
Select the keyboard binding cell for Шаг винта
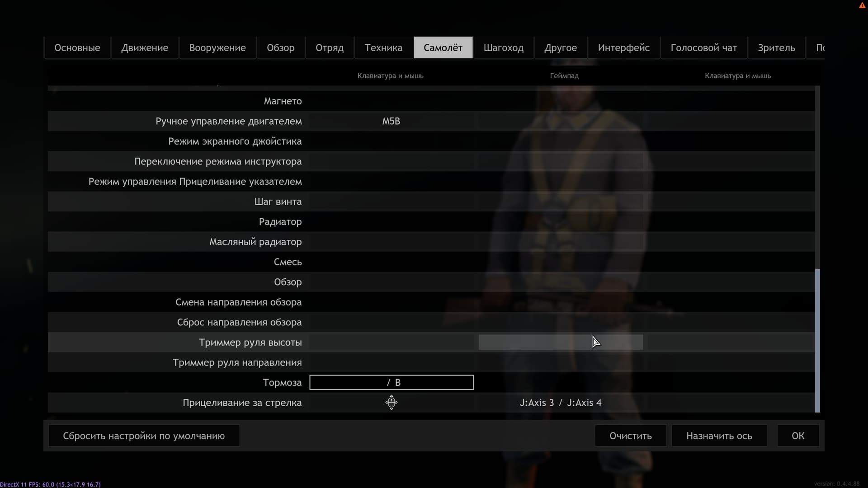pyautogui.click(x=392, y=202)
